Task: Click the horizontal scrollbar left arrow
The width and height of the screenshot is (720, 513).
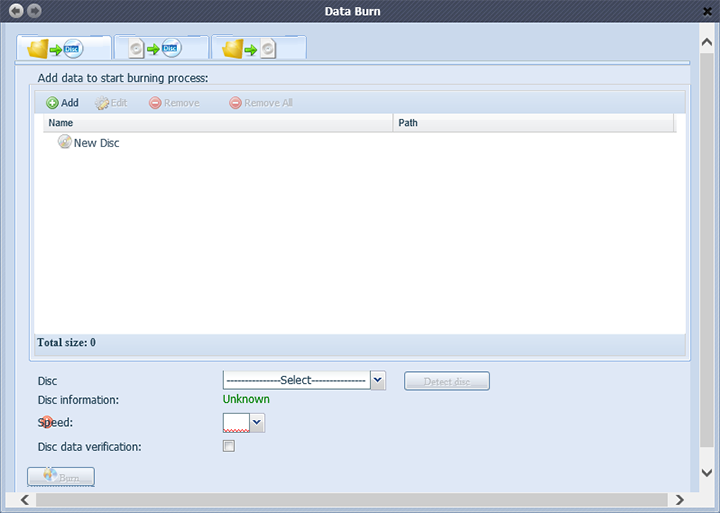Action: pyautogui.click(x=24, y=499)
